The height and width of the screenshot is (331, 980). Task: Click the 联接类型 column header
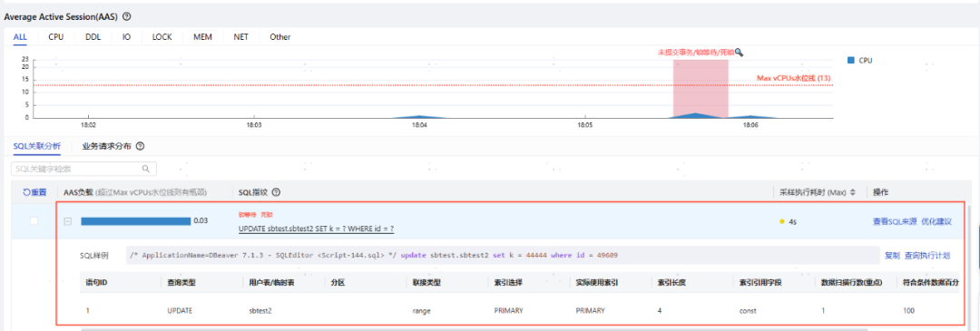[426, 283]
